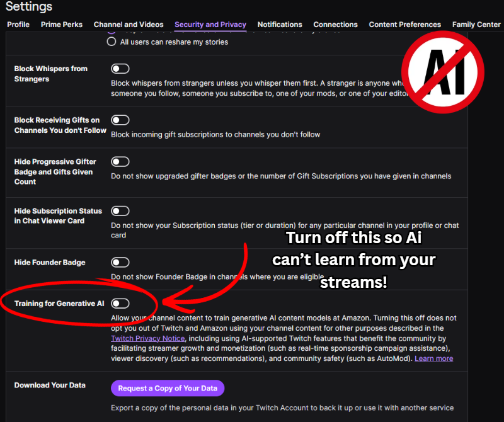This screenshot has height=422, width=504.
Task: Toggle Training for Generative AI switch
Action: (120, 303)
